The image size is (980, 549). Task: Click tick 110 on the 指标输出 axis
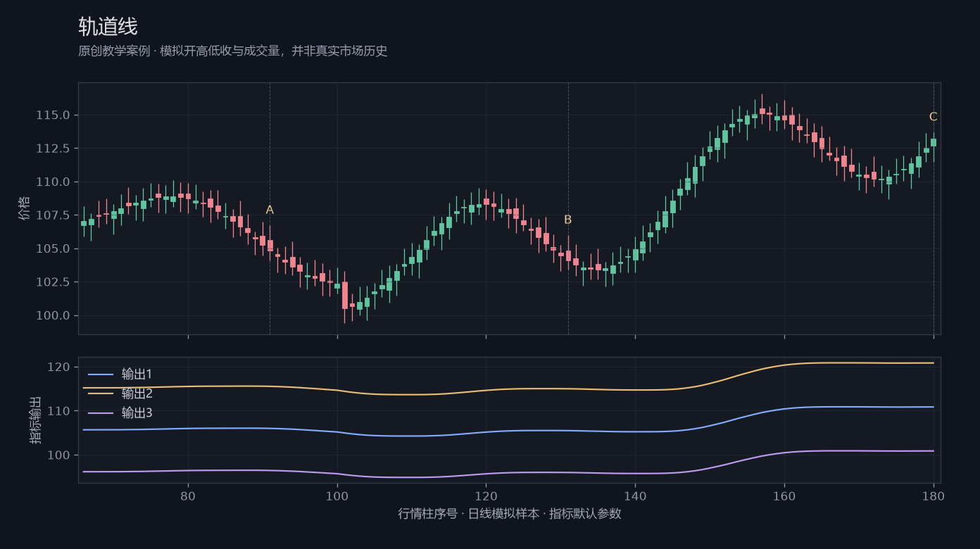60,411
